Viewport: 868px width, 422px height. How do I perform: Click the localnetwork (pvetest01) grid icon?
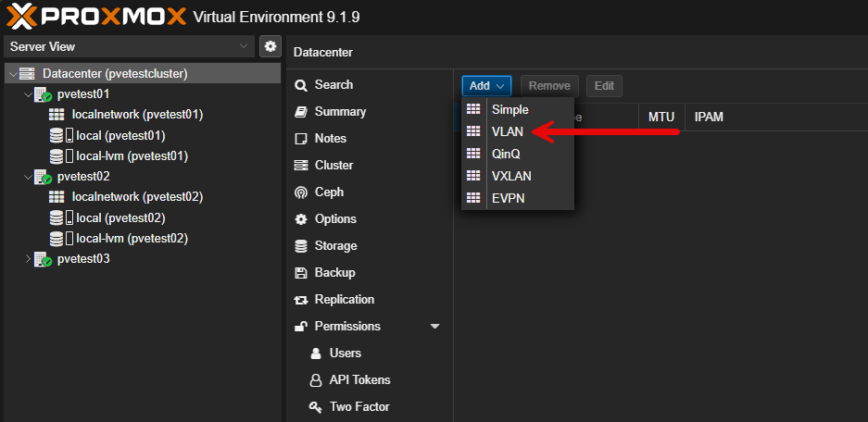pyautogui.click(x=57, y=115)
